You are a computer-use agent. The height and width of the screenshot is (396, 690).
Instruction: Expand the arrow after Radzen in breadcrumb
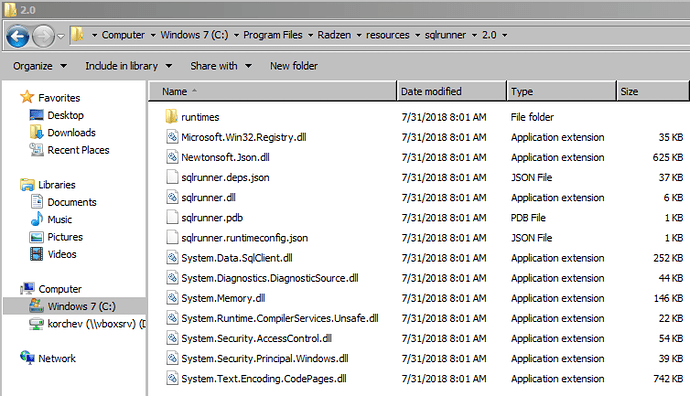click(x=359, y=35)
